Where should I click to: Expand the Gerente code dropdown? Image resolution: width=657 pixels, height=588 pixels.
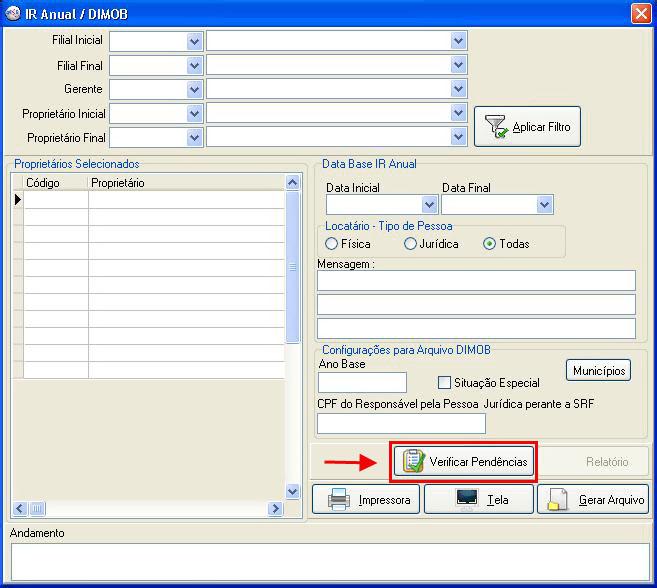[194, 89]
